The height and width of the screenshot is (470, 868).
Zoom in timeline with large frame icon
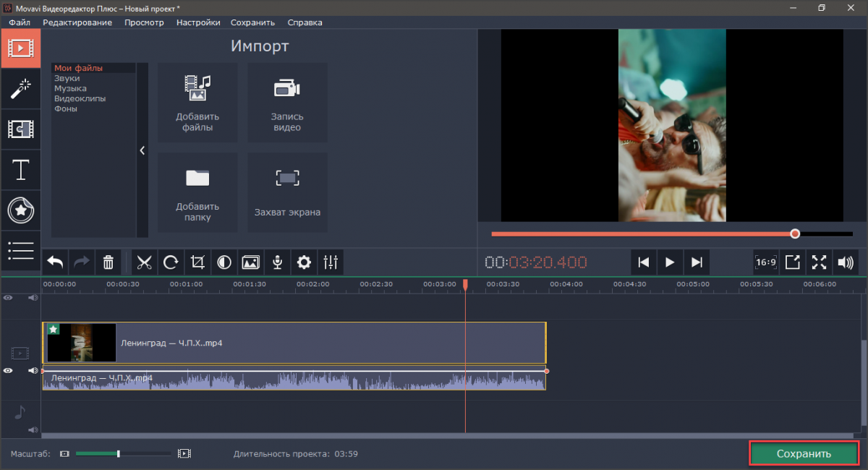(x=184, y=453)
